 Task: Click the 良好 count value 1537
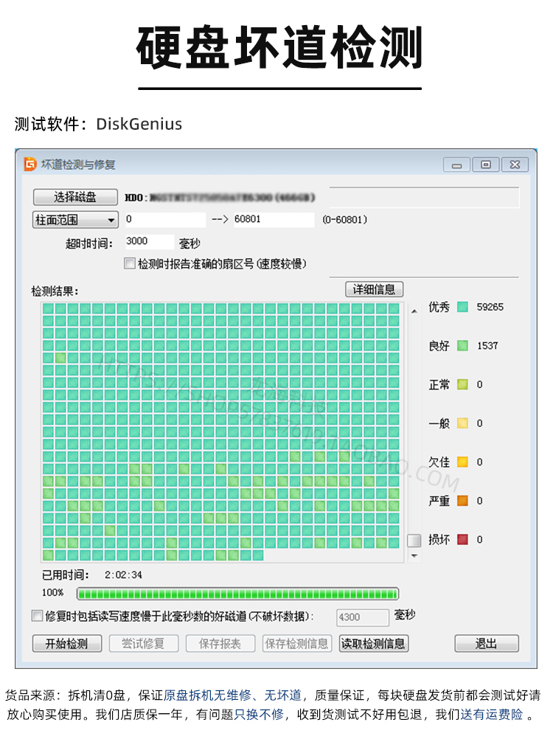487,346
